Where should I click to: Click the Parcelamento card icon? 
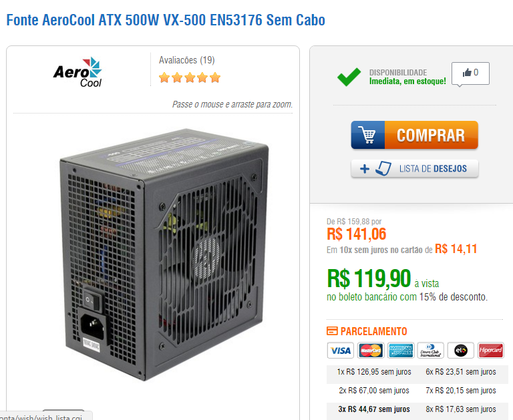click(332, 331)
